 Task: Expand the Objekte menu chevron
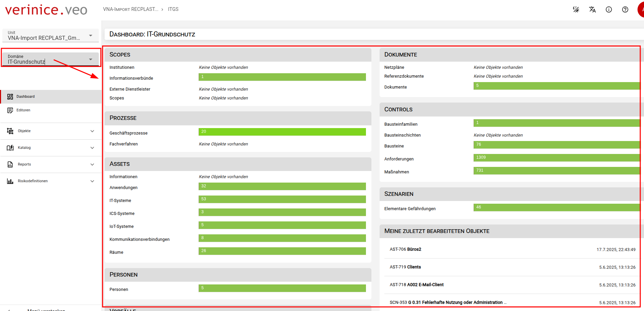pos(92,131)
